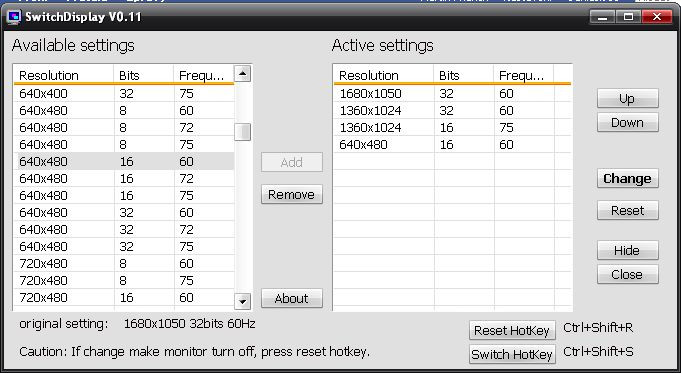Click the Frequ... header in Available settings

pos(204,75)
